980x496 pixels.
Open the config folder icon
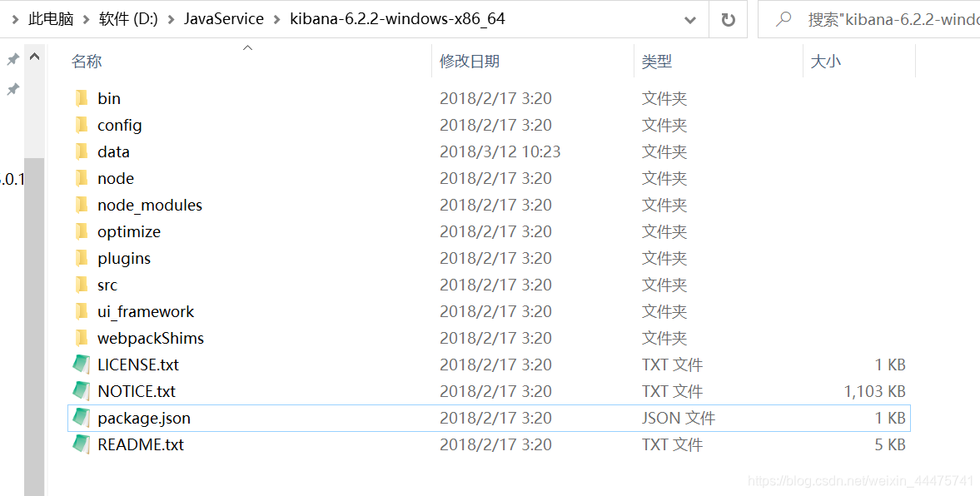point(82,125)
